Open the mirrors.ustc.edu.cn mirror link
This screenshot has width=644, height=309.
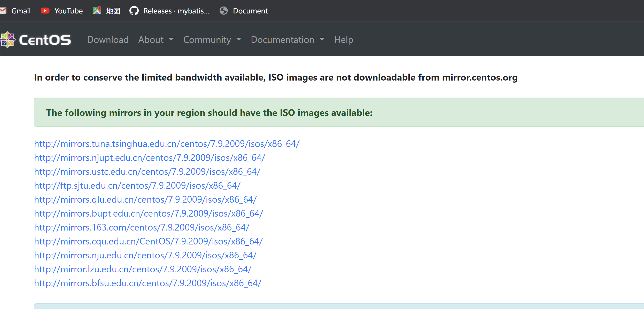pyautogui.click(x=147, y=172)
